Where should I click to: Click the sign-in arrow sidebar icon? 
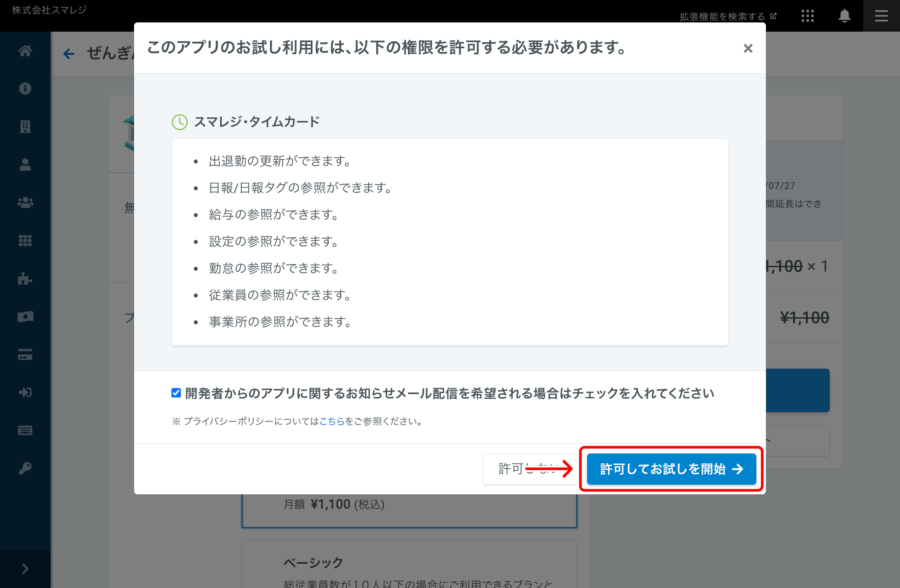25,392
